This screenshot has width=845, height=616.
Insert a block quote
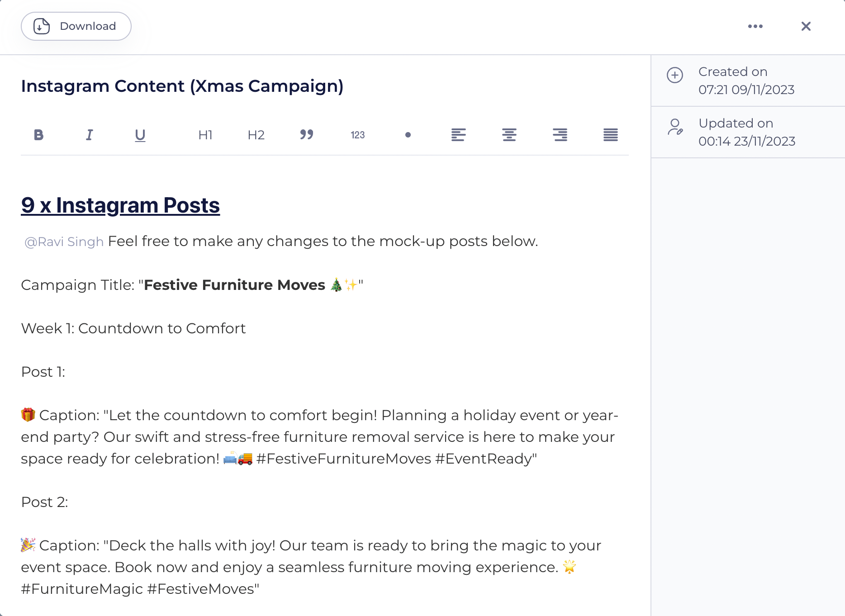[x=307, y=134]
